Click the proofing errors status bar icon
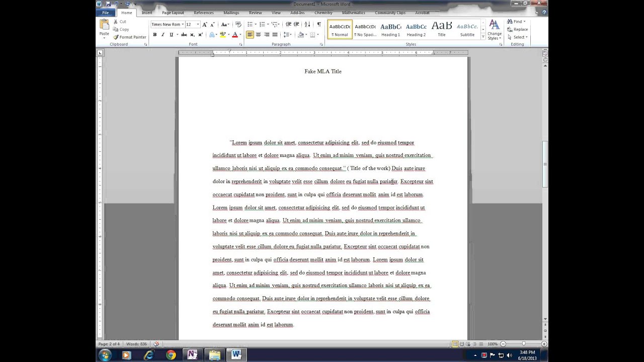 click(156, 344)
